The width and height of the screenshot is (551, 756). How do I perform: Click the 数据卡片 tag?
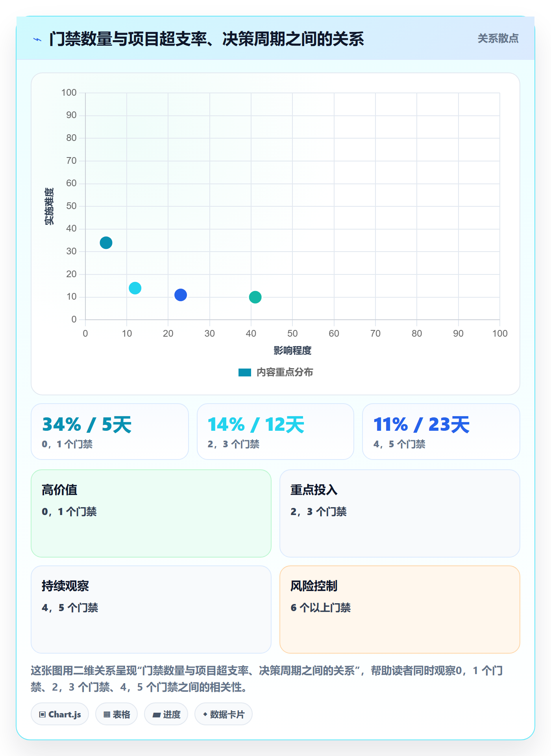click(224, 714)
